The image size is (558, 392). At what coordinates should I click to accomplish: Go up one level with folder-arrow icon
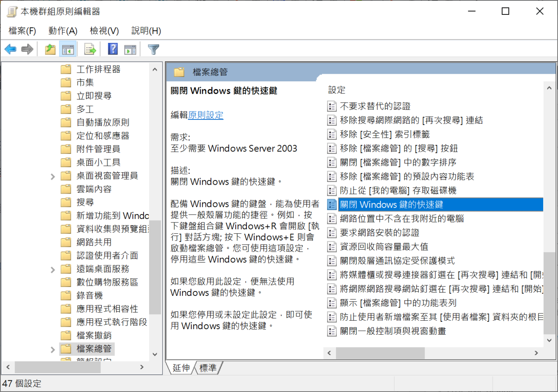pyautogui.click(x=50, y=49)
